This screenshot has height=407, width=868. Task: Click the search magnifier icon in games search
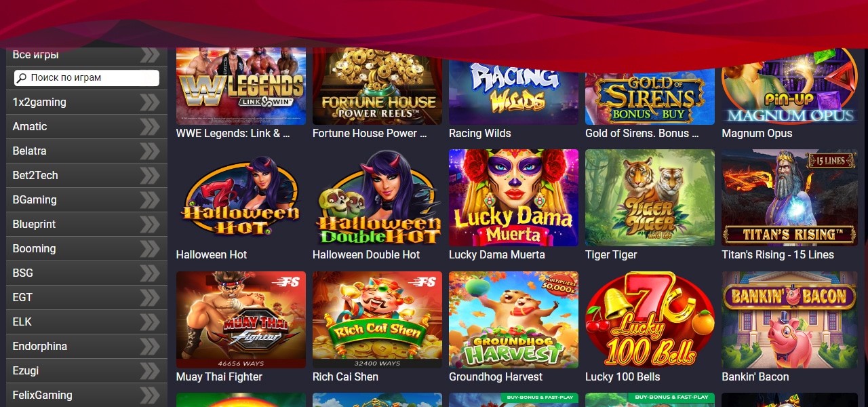pyautogui.click(x=22, y=78)
